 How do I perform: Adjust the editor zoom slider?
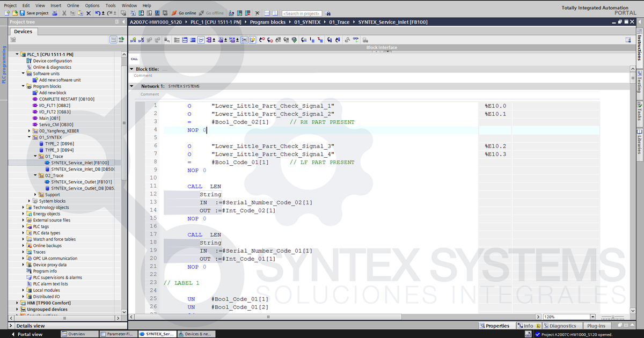[612, 317]
